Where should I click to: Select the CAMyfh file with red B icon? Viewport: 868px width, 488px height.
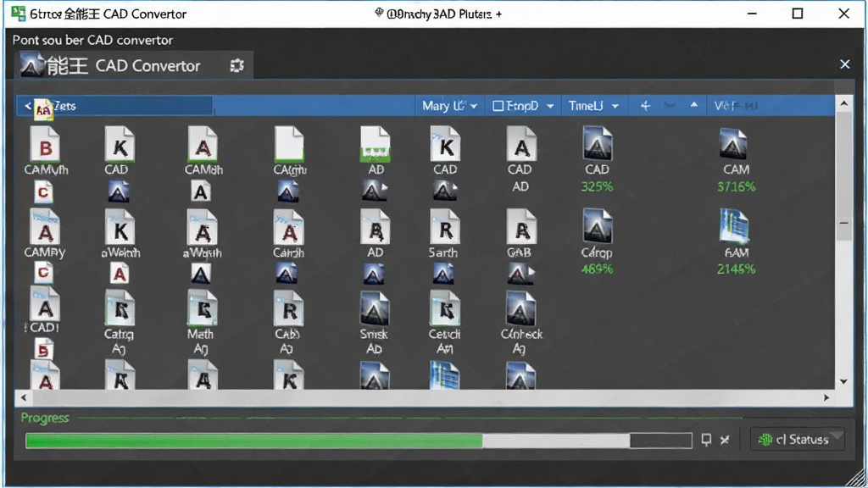point(46,151)
